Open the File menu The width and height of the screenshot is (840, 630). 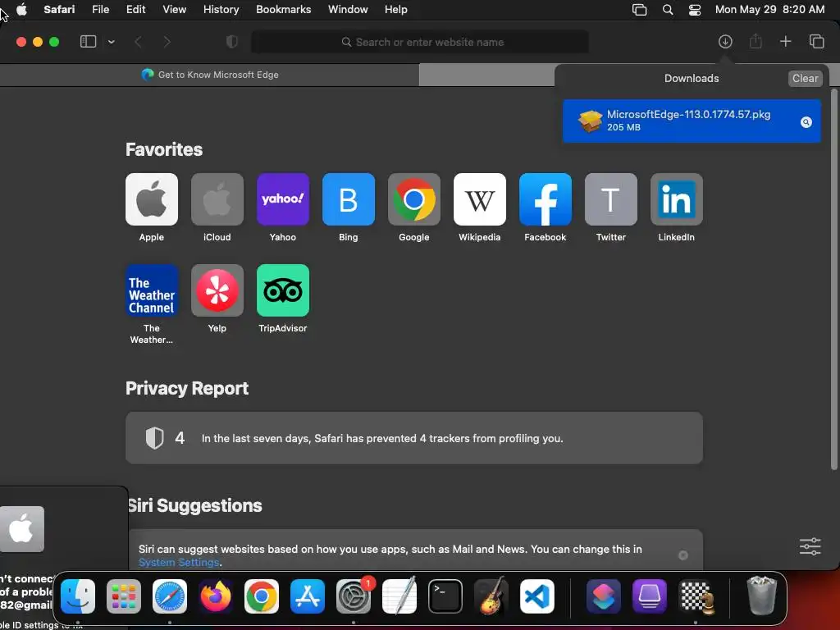pos(100,10)
